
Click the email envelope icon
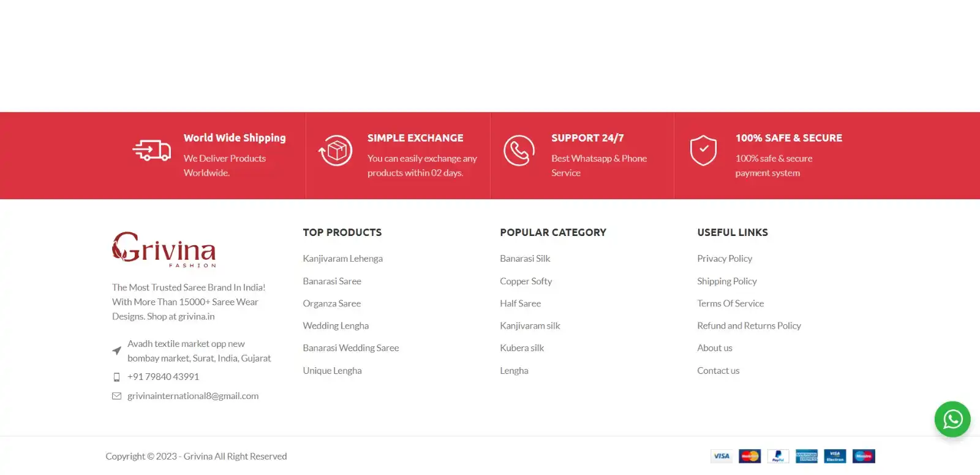(116, 396)
